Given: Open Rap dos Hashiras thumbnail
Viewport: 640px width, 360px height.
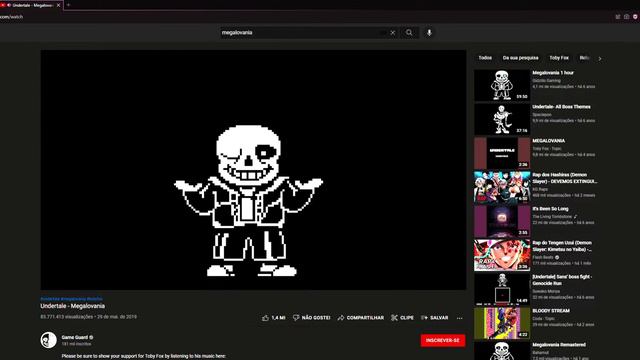Looking at the screenshot, I should 502,187.
